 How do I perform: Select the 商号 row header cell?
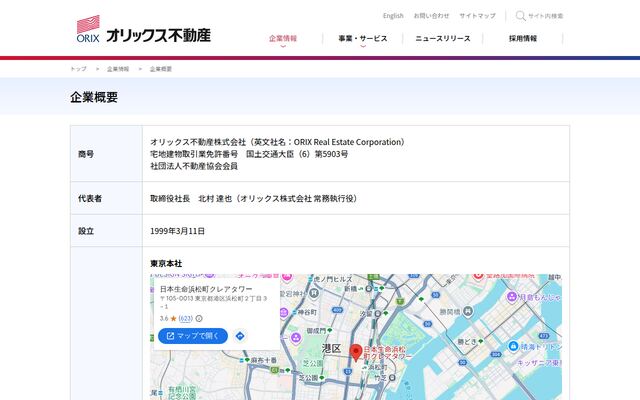point(106,154)
